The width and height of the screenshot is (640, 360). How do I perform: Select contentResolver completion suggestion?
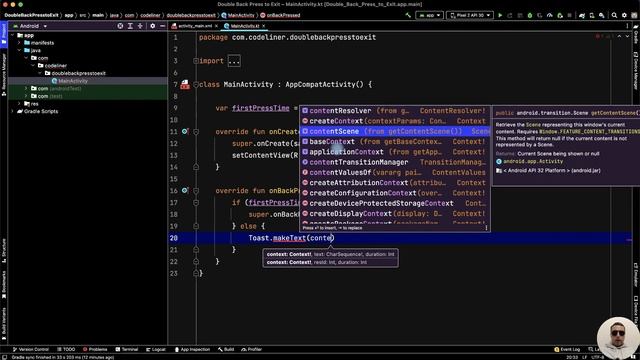coord(395,111)
